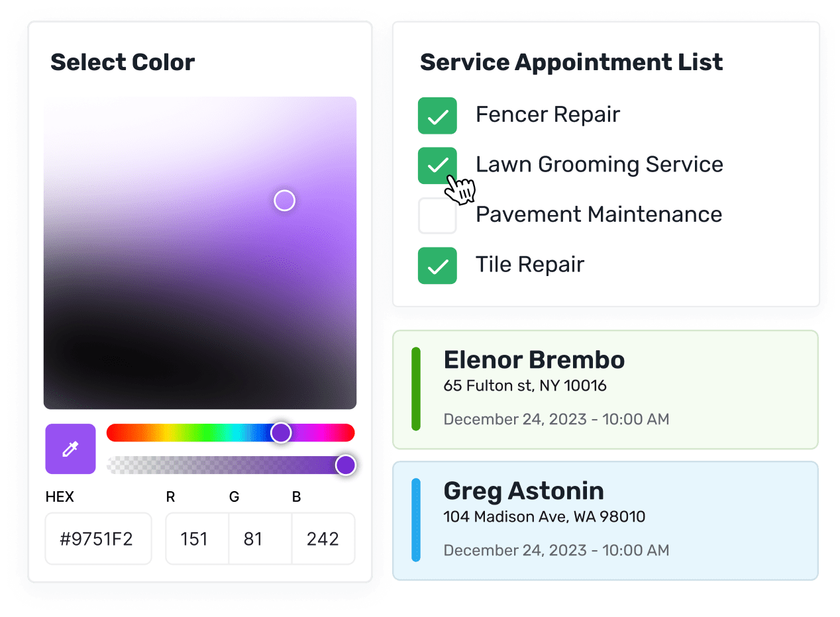This screenshot has height=617, width=840.
Task: Click the green bar on Elenor's card
Action: 416,389
